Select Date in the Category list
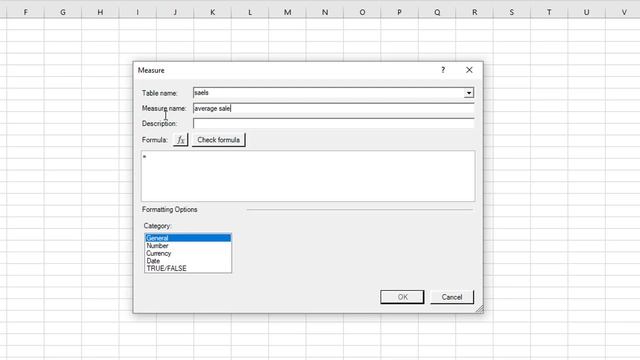640x360 pixels. [x=188, y=261]
